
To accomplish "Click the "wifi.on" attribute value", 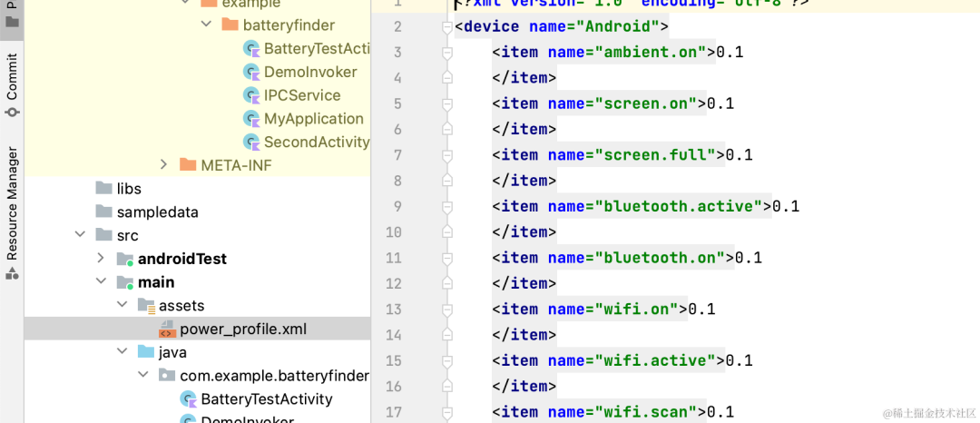I will click(x=636, y=309).
